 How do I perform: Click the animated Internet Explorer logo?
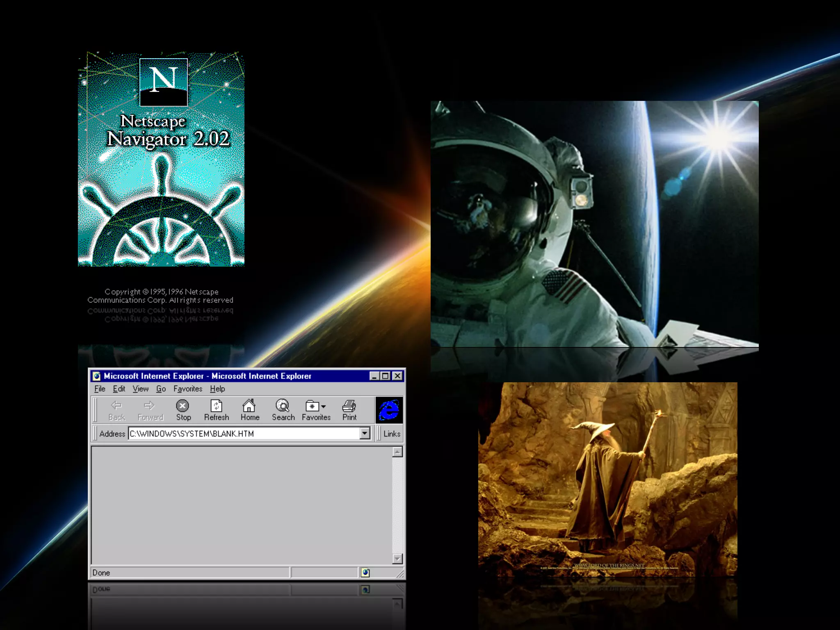(389, 410)
